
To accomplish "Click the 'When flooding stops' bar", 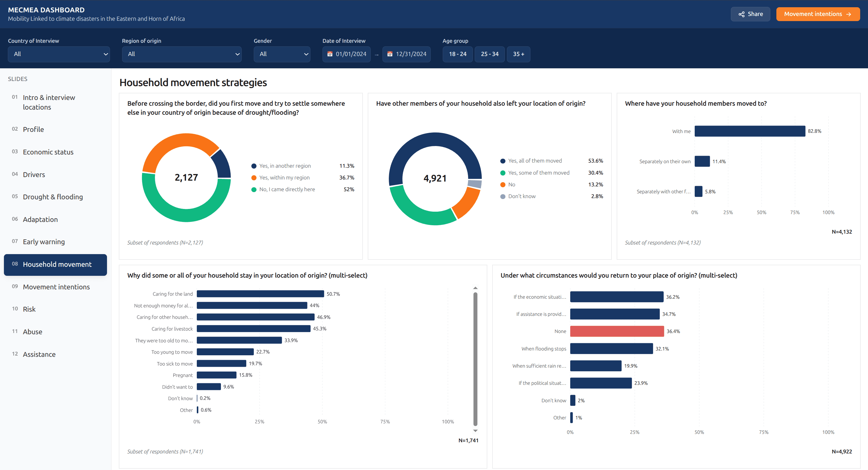I will coord(611,349).
